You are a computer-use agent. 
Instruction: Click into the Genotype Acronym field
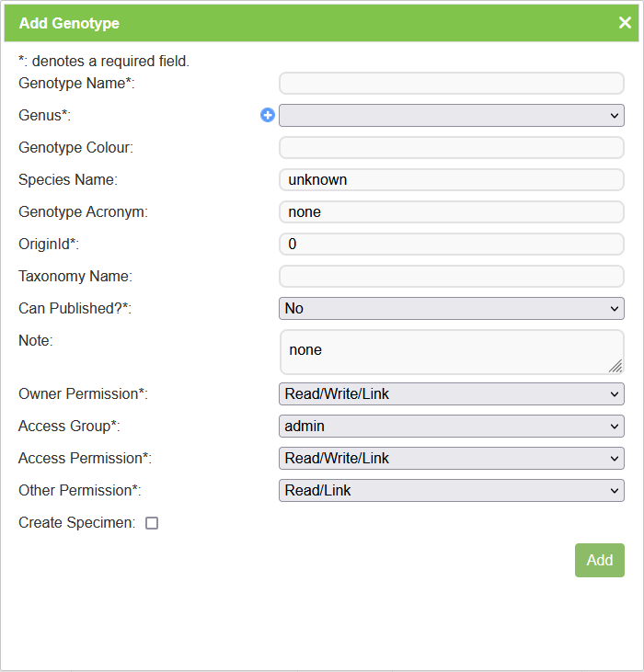(451, 211)
